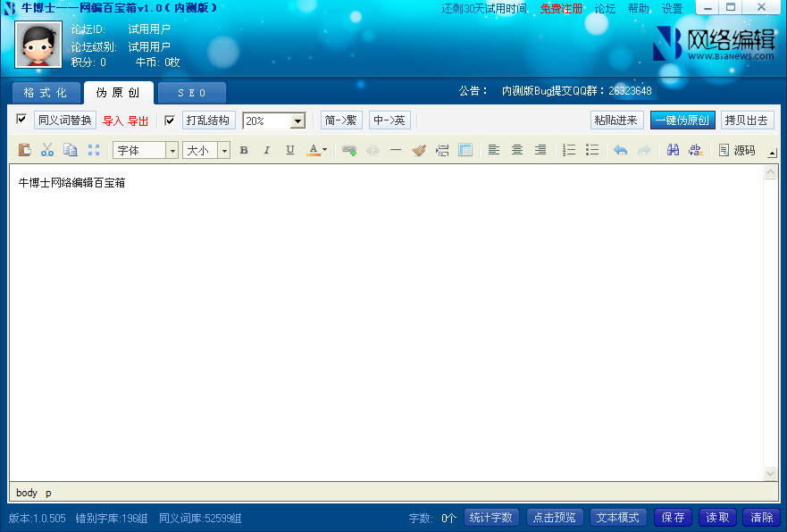Toggle the 同义词替换 checkbox
Screen dimensions: 787x532
21,120
